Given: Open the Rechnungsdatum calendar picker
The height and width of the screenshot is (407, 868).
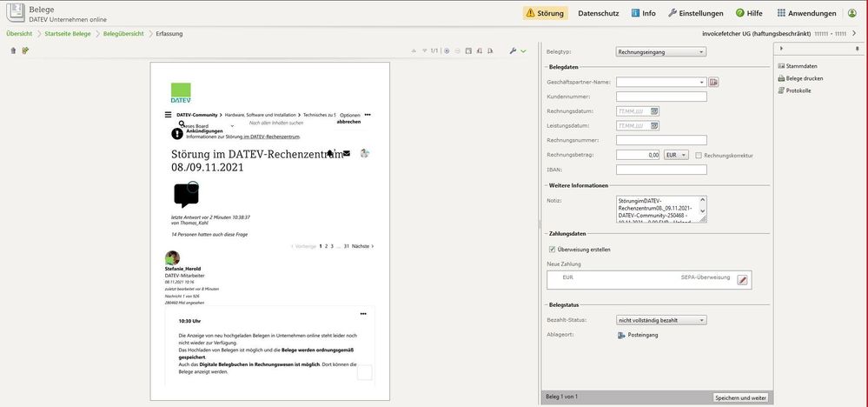Looking at the screenshot, I should click(653, 111).
